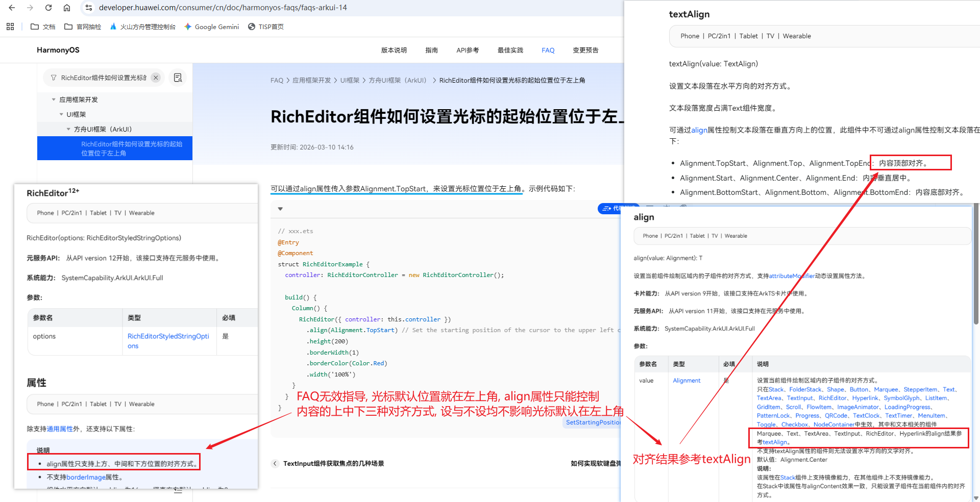980x502 pixels.
Task: Open the 最佳实践 navigation tab
Action: tap(510, 50)
